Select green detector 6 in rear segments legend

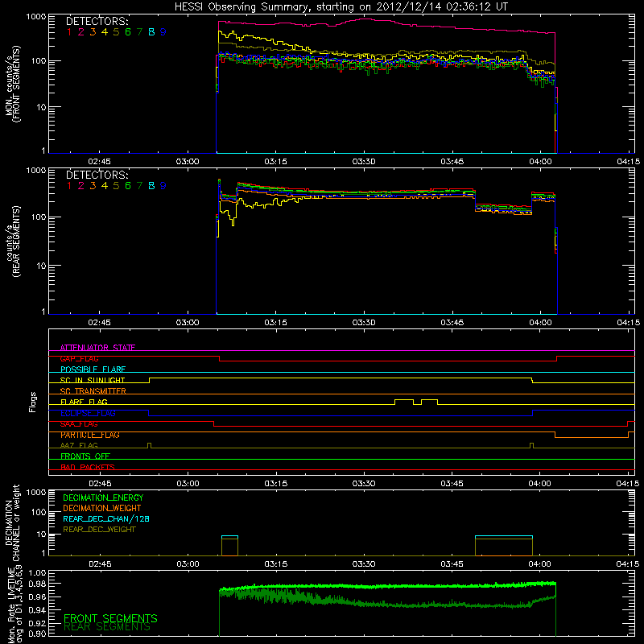[128, 186]
